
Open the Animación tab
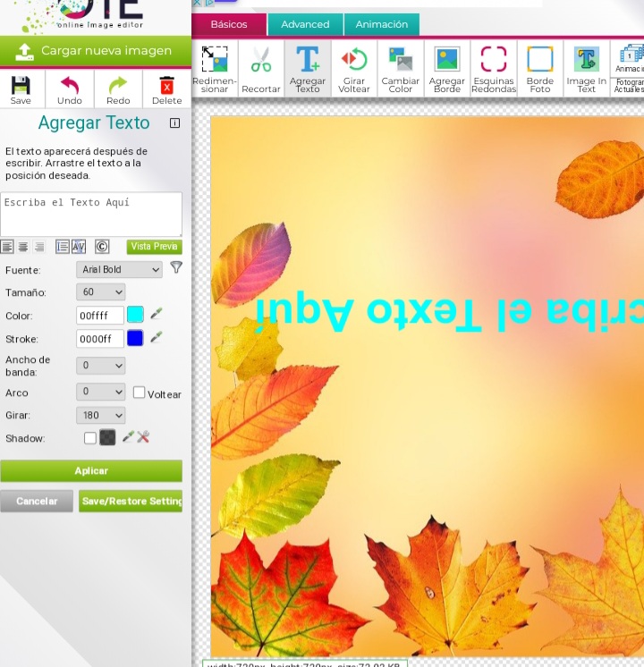point(382,24)
